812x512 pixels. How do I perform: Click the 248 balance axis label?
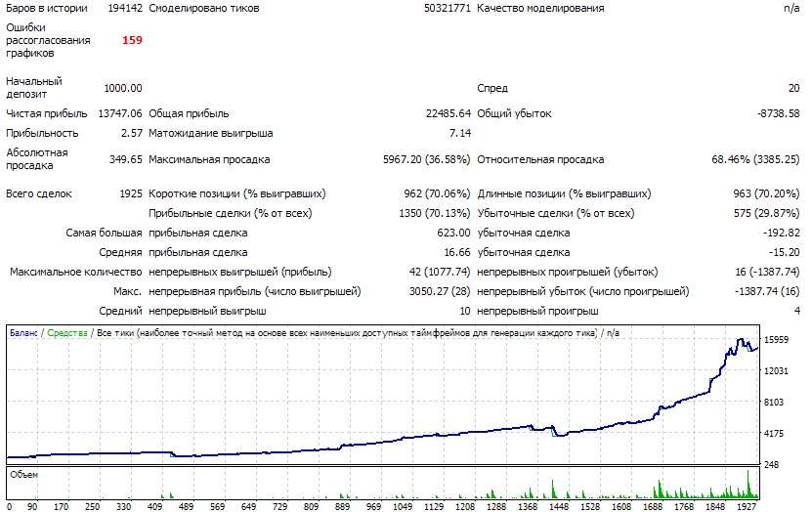tap(771, 465)
